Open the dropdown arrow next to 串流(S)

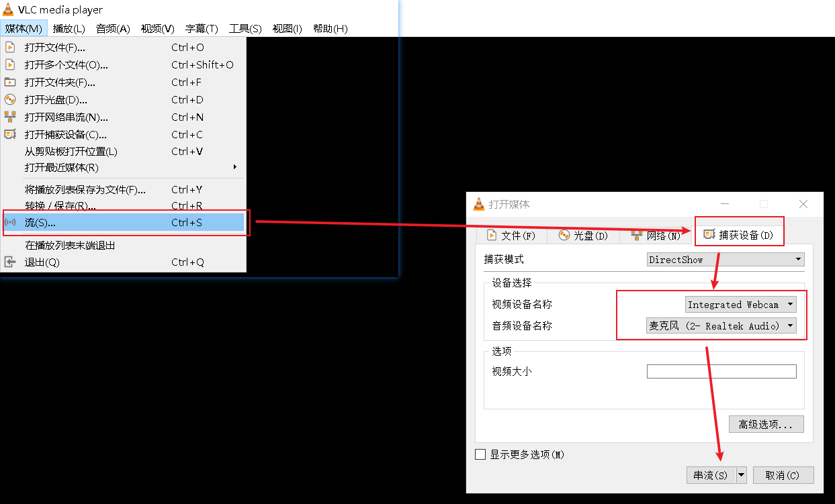coord(742,474)
